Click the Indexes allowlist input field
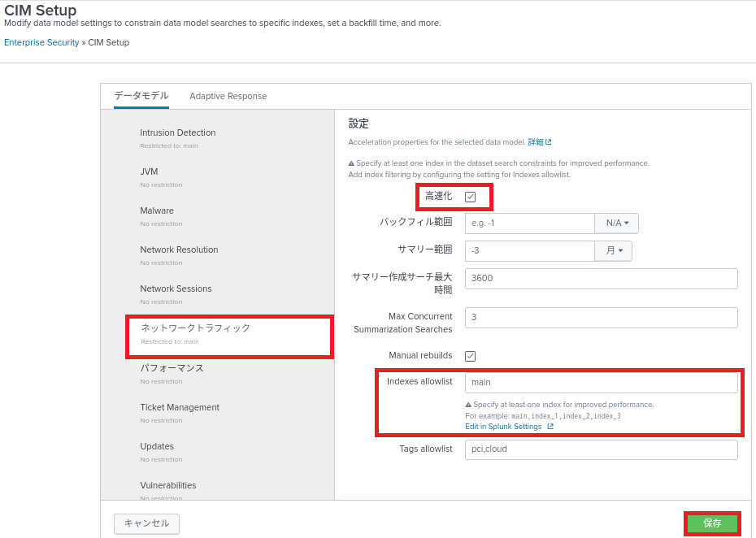 [x=601, y=382]
